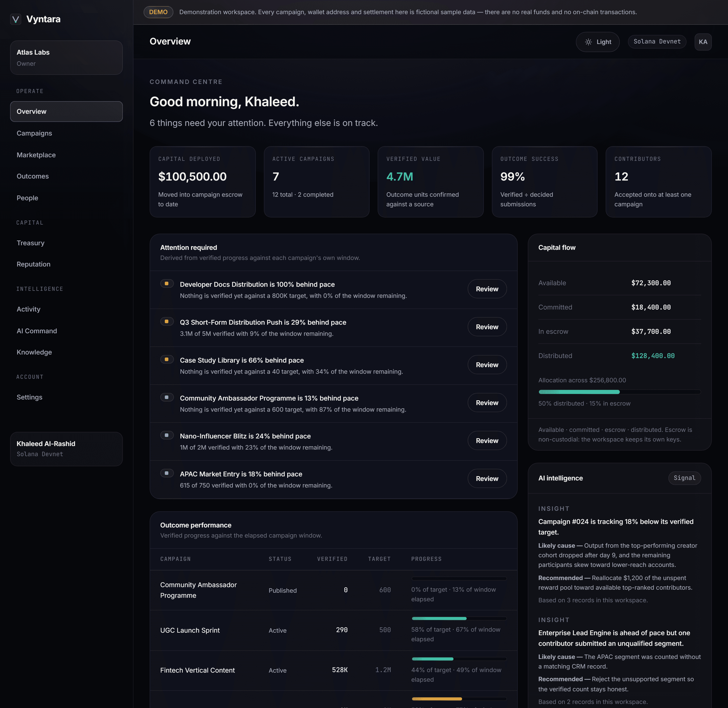This screenshot has width=728, height=708.
Task: Open Khaleed Al-Rashid profile card
Action: pos(66,449)
